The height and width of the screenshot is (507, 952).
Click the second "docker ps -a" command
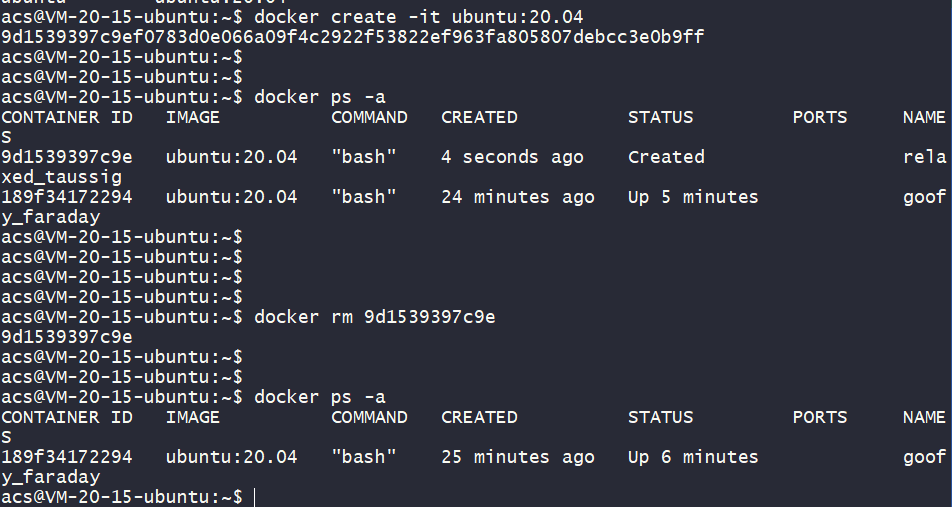(x=320, y=397)
